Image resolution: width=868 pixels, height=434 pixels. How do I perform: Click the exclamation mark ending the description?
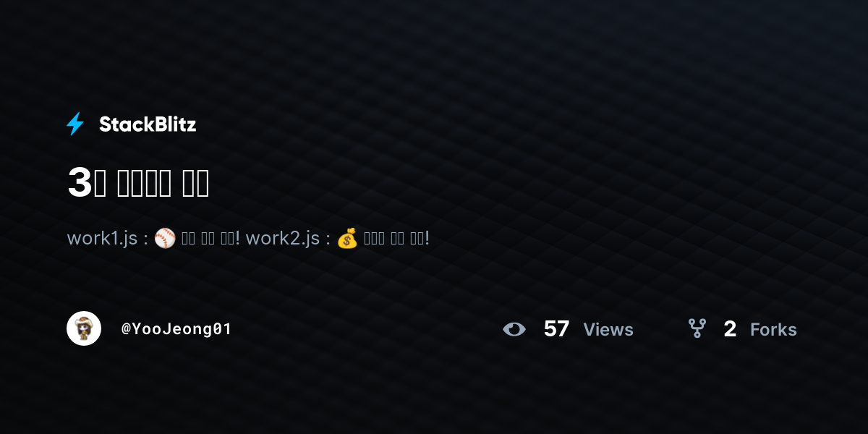(x=427, y=238)
